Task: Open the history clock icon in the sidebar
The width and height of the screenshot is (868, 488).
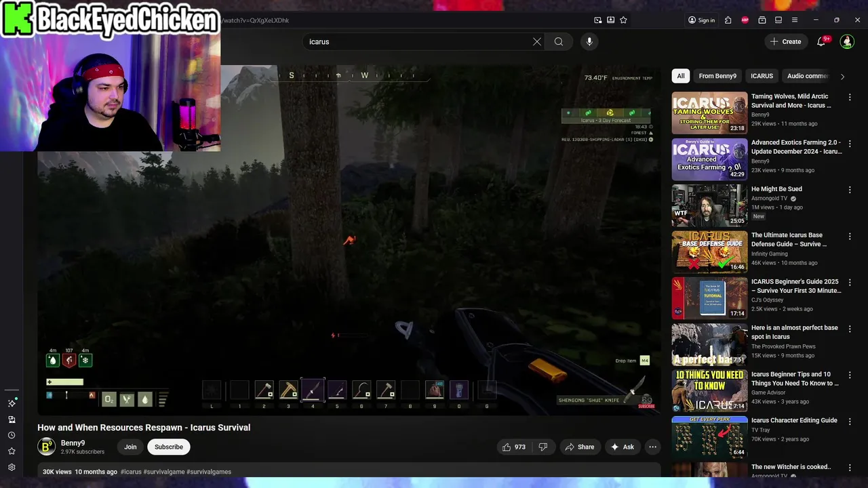Action: pos(12,435)
